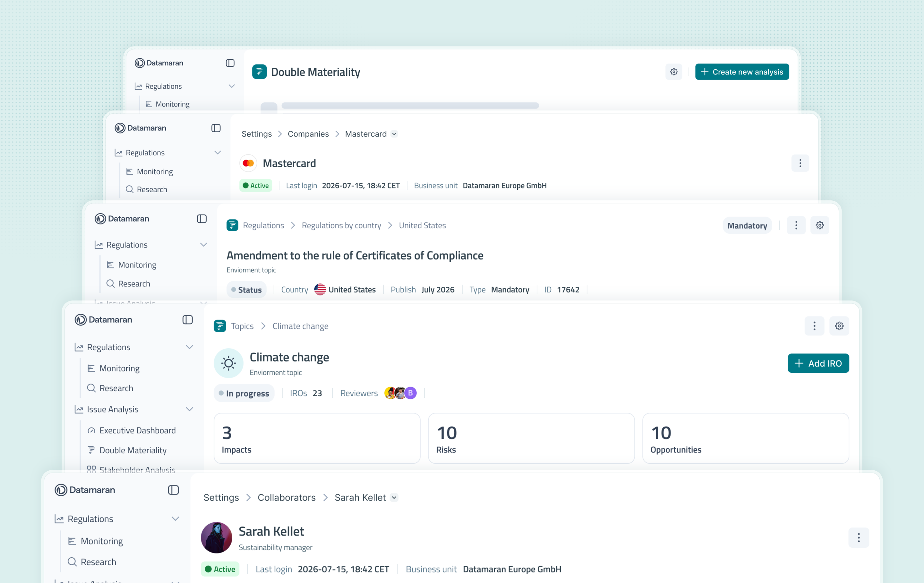Toggle sidebar in Double Materiality window
This screenshot has width=924, height=583.
(x=230, y=63)
